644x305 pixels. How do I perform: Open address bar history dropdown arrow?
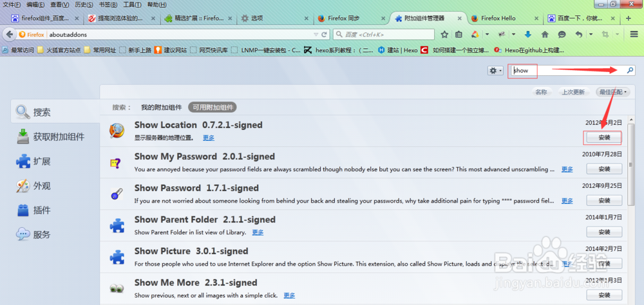click(x=316, y=35)
